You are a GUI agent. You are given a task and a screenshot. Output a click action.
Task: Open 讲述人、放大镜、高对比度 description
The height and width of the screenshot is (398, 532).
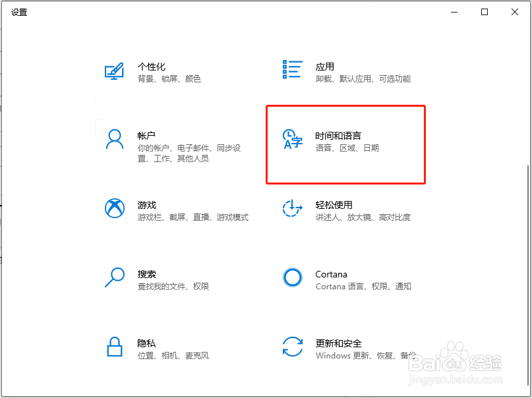(x=363, y=217)
